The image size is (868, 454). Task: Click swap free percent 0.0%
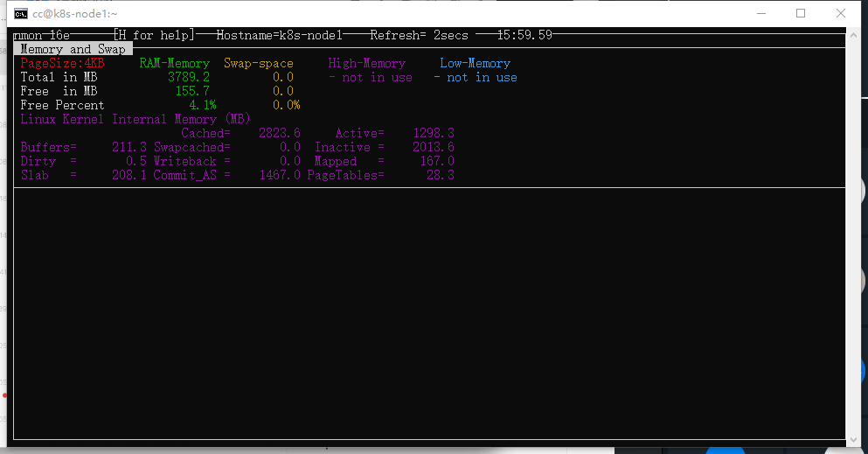point(286,105)
